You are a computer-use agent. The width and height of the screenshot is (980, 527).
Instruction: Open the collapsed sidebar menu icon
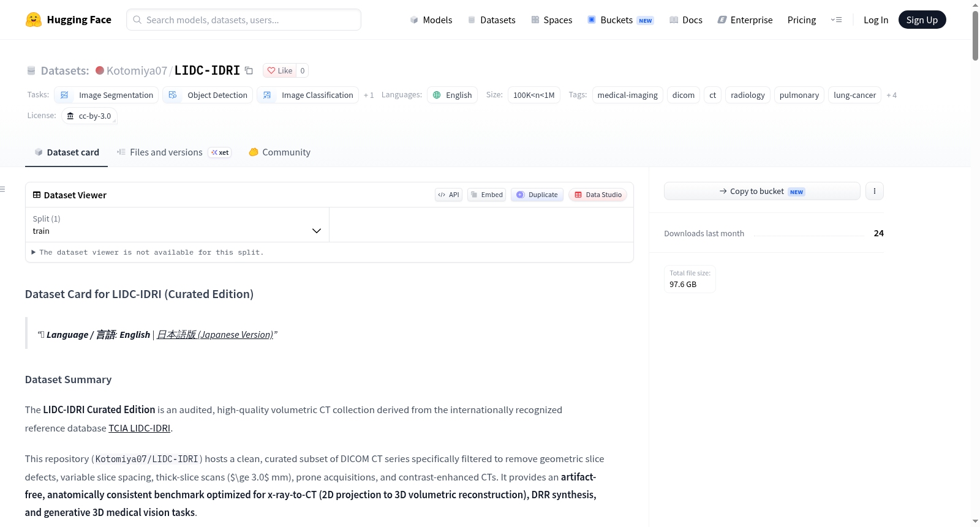(x=2, y=189)
